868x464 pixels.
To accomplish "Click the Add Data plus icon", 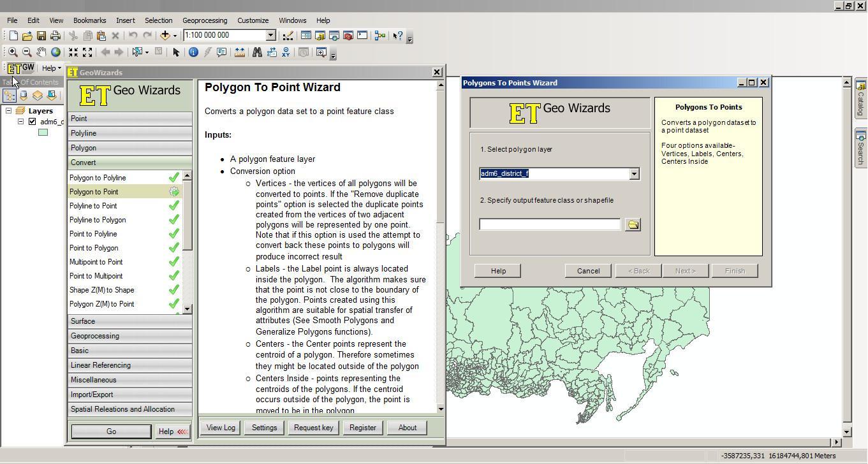I will pyautogui.click(x=165, y=36).
